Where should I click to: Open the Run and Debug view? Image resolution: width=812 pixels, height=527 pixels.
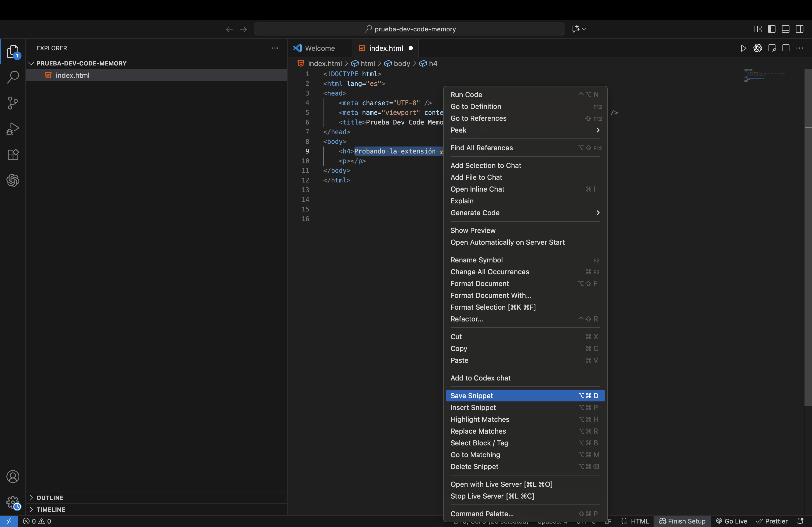[13, 129]
